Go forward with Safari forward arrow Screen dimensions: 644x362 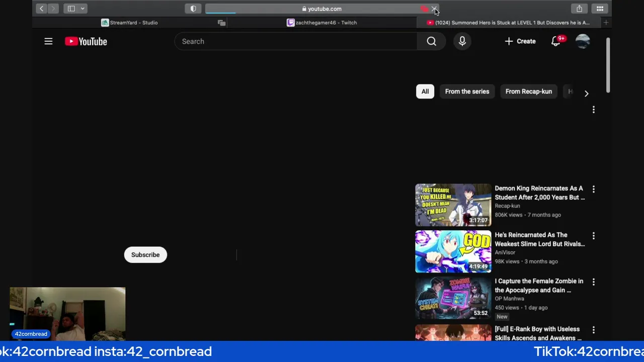point(53,9)
